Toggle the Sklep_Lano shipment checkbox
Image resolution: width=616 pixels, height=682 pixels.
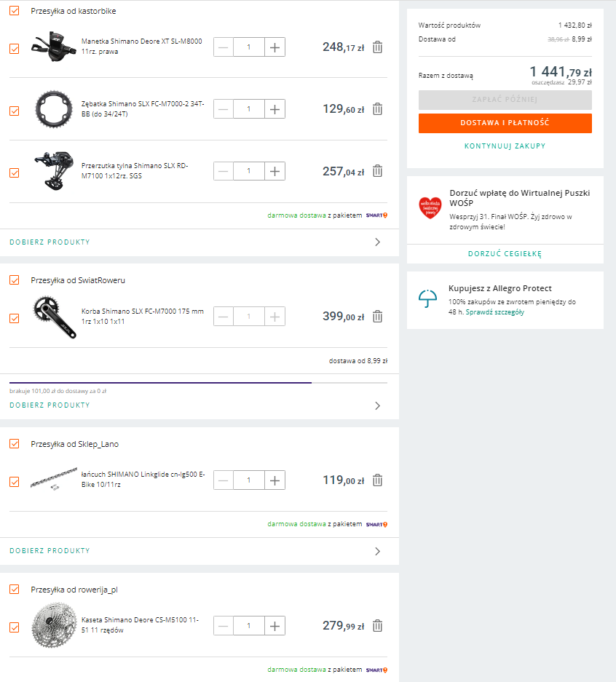point(15,444)
